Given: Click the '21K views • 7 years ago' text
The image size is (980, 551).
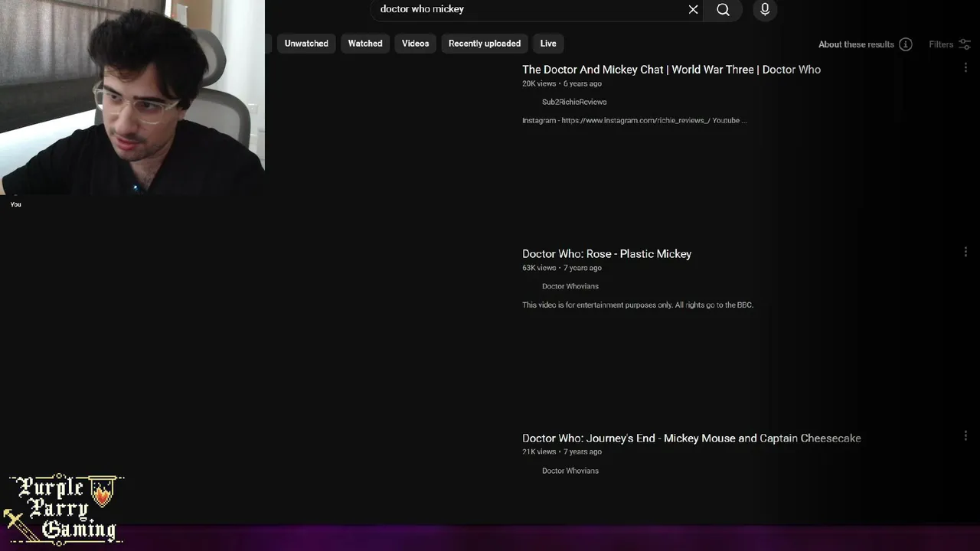Looking at the screenshot, I should point(562,452).
